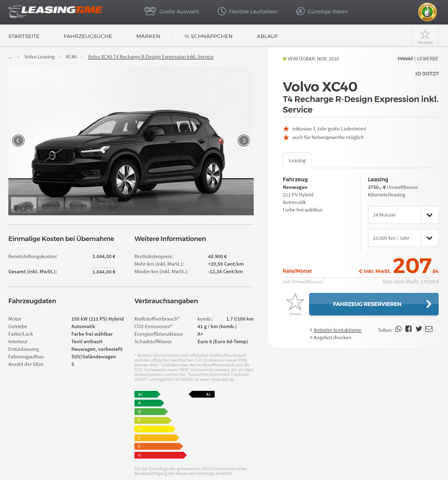
Task: Go to STARTSEITE menu item
Action: 24,36
